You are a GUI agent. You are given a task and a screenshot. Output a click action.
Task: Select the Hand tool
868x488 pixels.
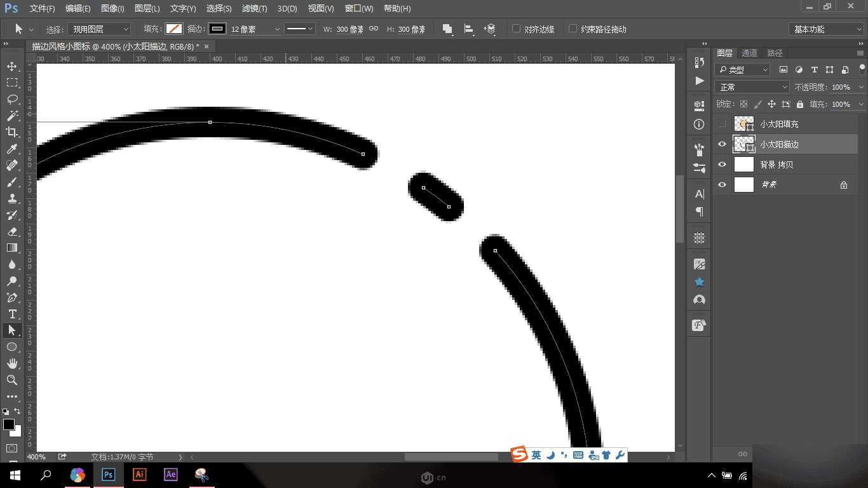coord(13,363)
